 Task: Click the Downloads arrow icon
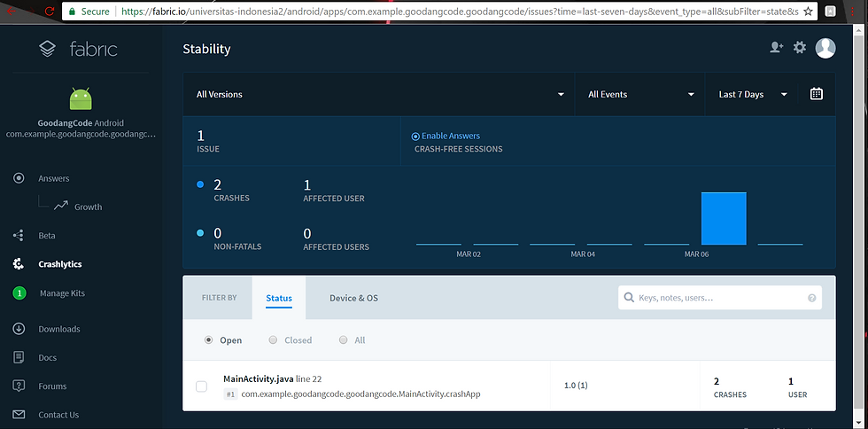tap(19, 329)
